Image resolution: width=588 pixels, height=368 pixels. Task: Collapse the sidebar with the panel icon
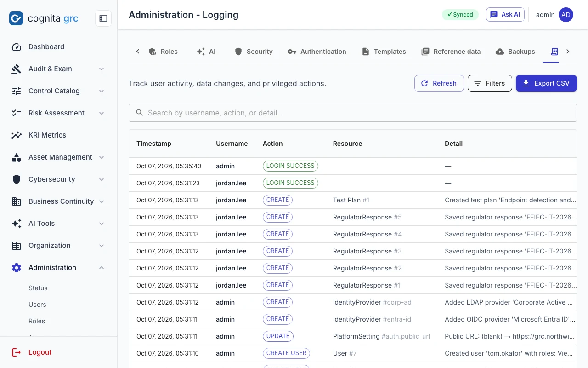103,18
